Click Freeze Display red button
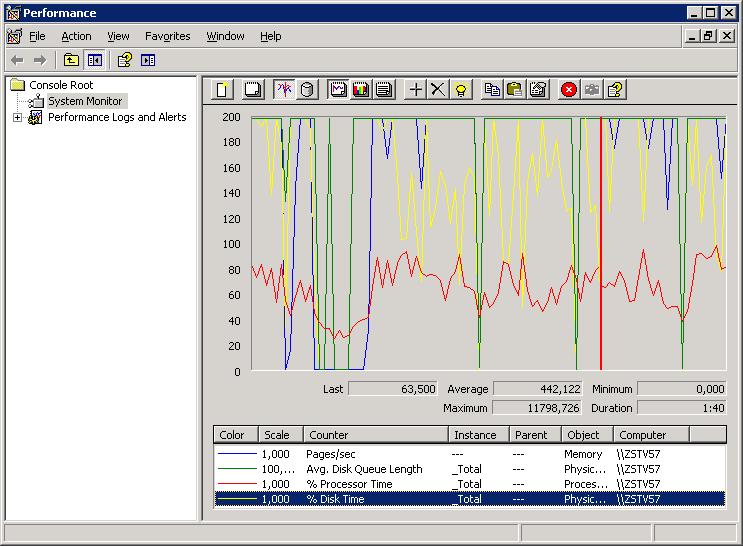This screenshot has width=743, height=546. click(x=569, y=90)
